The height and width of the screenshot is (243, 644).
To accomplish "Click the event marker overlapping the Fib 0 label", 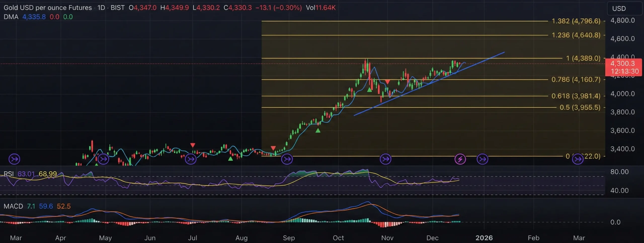I will click(x=578, y=159).
